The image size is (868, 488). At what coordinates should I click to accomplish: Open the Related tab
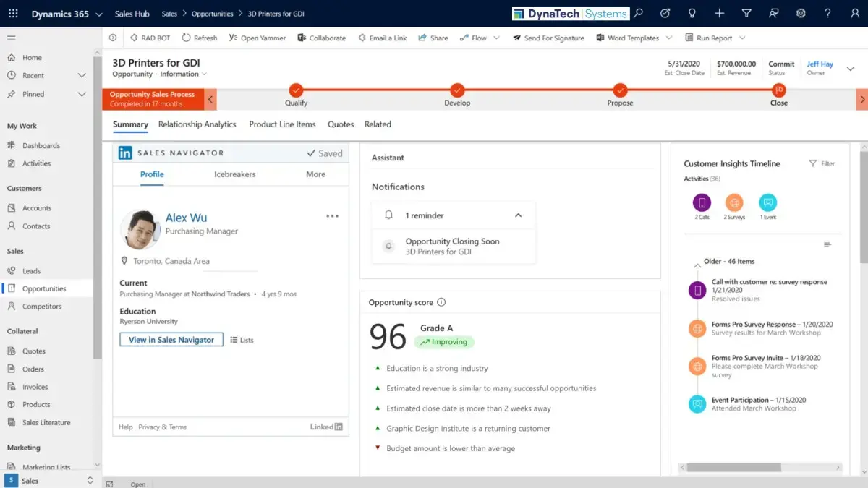coord(378,124)
